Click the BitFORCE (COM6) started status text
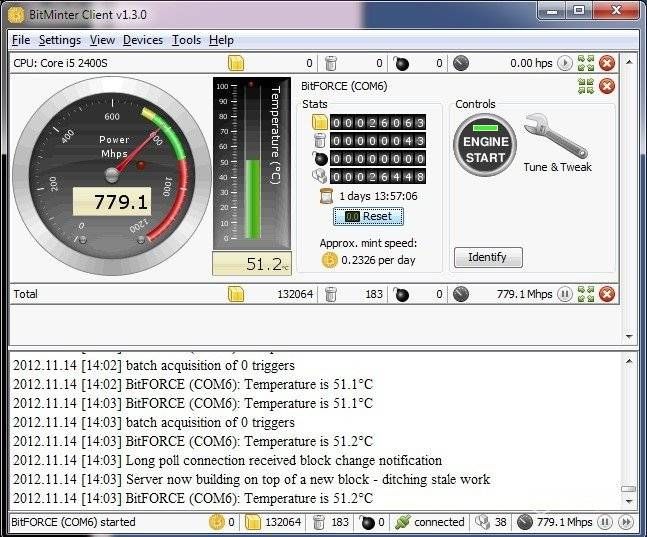 73,522
